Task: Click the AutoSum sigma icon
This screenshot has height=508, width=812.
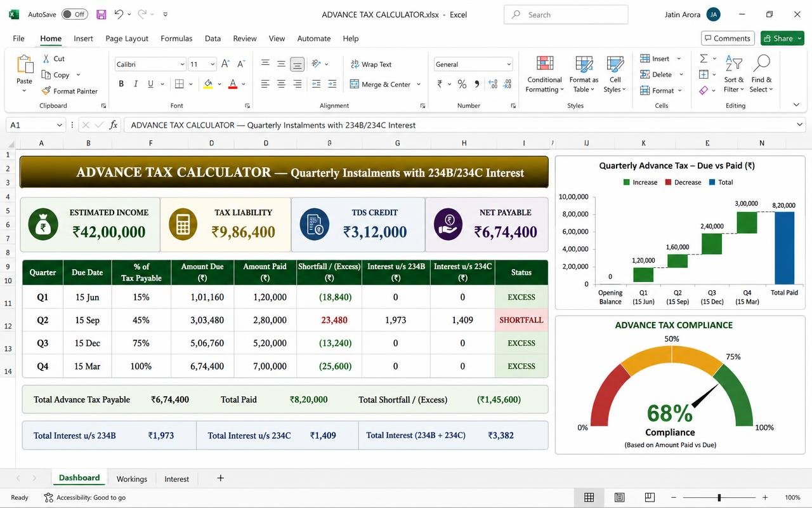Action: (x=704, y=58)
